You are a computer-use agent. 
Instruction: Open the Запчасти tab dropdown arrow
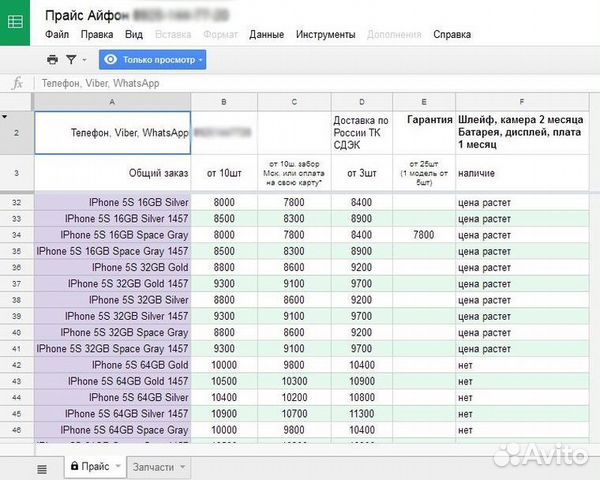pyautogui.click(x=183, y=467)
